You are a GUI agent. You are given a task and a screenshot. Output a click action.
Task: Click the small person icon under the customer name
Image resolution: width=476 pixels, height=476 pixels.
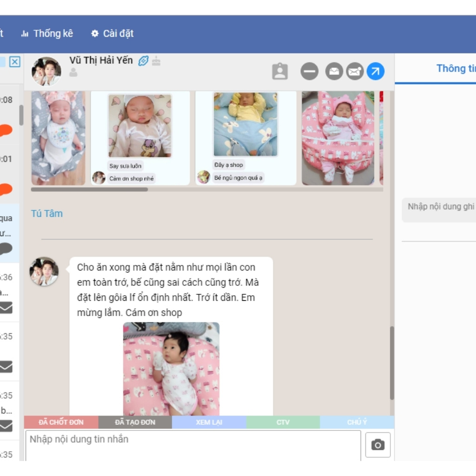pos(73,72)
